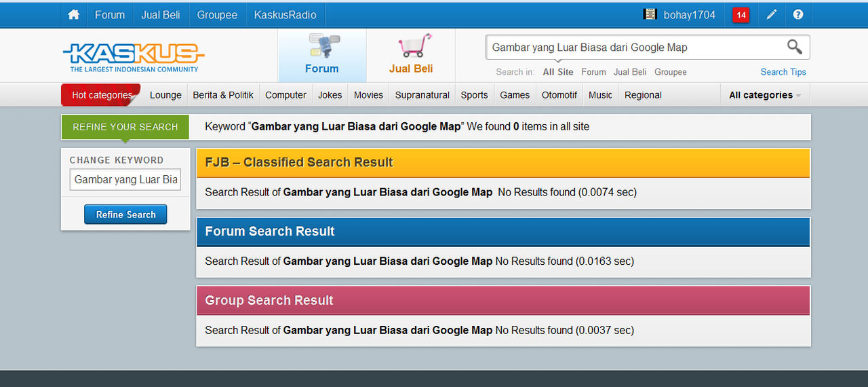Open the Lounge category

click(165, 95)
